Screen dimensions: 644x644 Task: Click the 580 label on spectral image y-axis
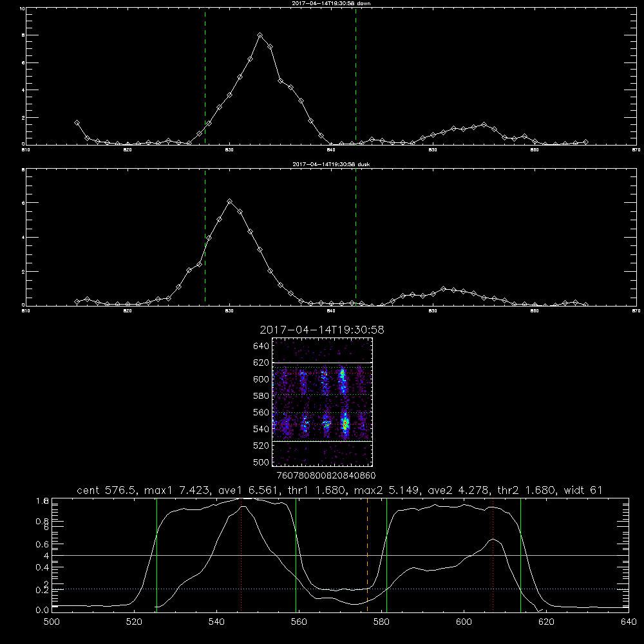(261, 396)
